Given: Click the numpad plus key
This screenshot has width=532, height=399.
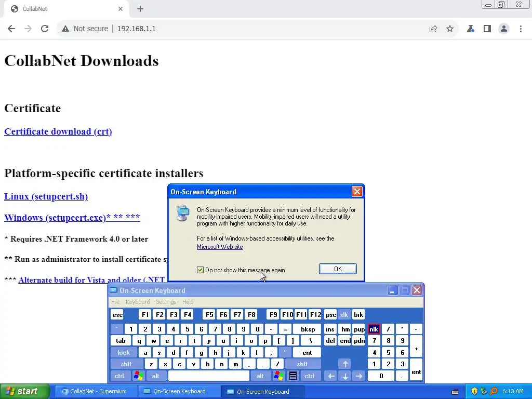Looking at the screenshot, I should pos(416,347).
